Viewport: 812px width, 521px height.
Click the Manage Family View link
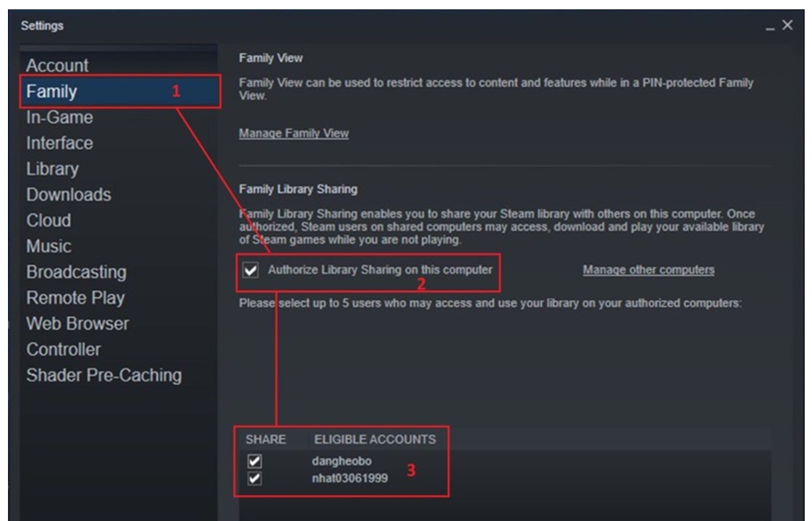[x=293, y=133]
